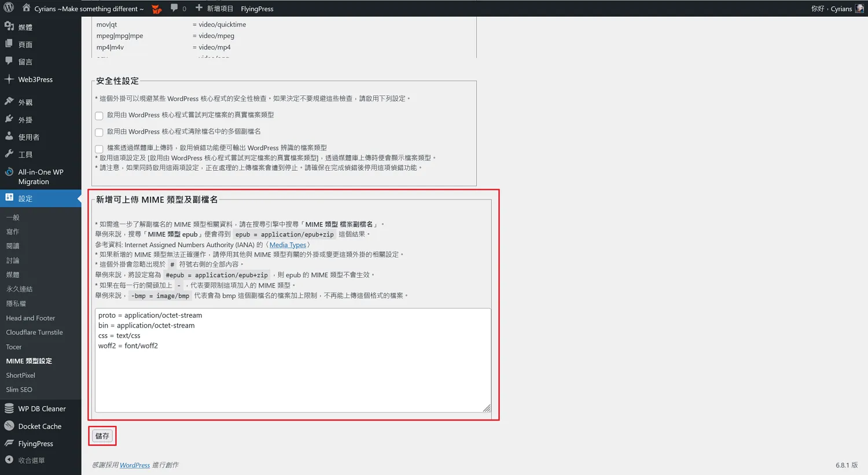Screen dimensions: 868x475
Task: Click the textarea resize handle corner
Action: pyautogui.click(x=487, y=408)
